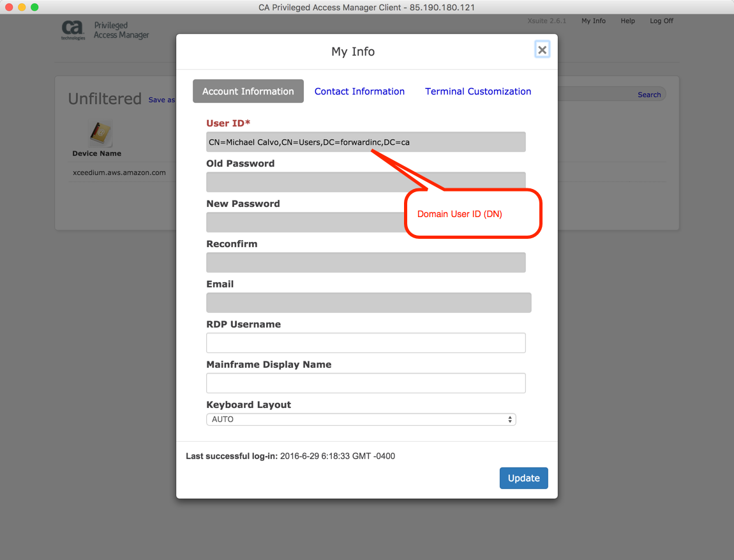Click the Old Password field
Image resolution: width=734 pixels, height=560 pixels.
(x=366, y=182)
